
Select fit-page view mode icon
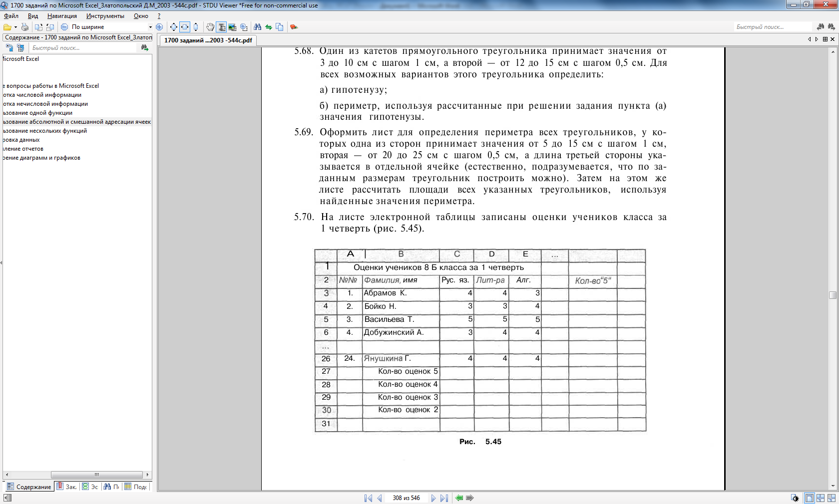tap(173, 27)
